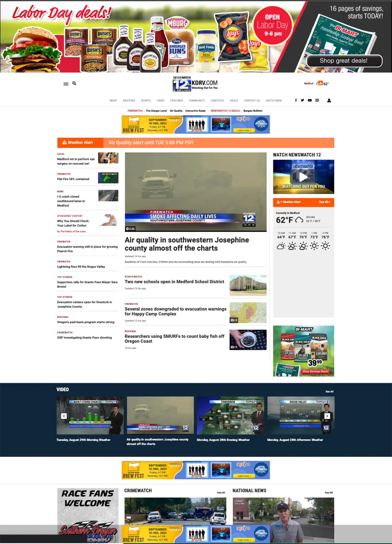
Task: Click the baby fish bowl thumbnail
Action: [248, 340]
